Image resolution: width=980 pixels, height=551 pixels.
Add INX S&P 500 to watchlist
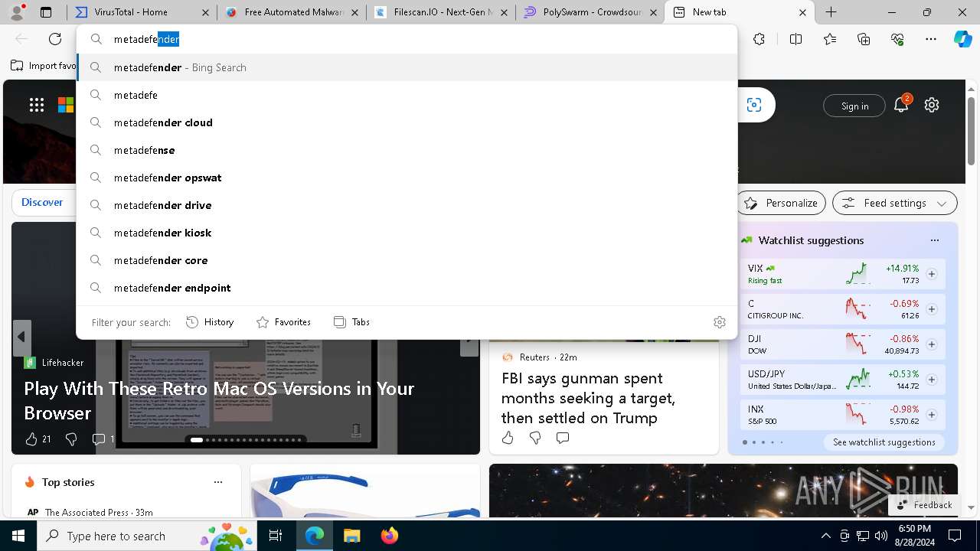click(932, 415)
